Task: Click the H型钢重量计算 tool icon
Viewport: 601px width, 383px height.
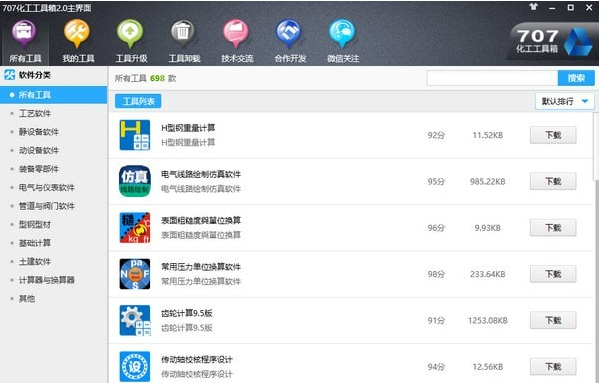Action: (135, 135)
